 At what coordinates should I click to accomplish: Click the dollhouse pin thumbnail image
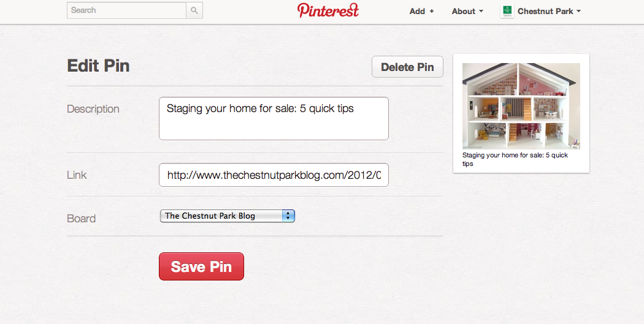[521, 106]
